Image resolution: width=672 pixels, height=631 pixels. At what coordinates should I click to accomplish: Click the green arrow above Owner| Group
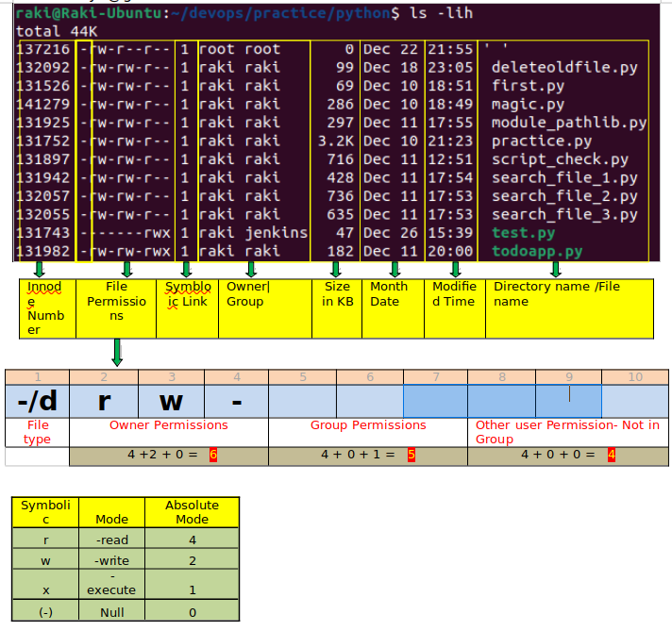coord(252,270)
